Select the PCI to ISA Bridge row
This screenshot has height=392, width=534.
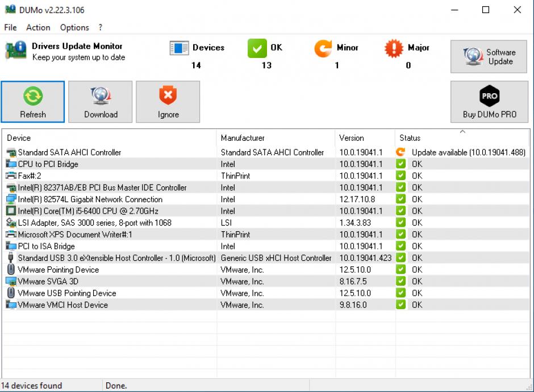click(x=266, y=246)
